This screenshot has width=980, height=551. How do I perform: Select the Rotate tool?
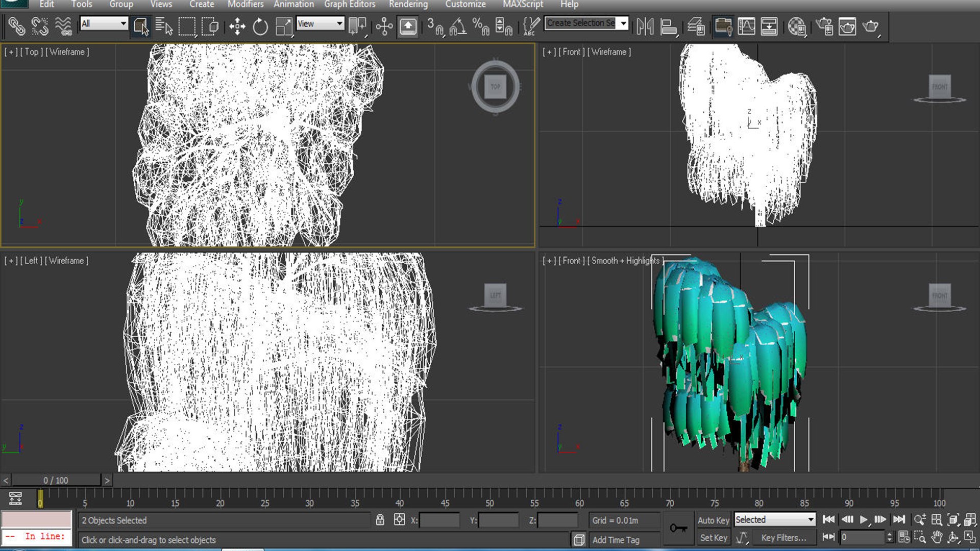(260, 26)
